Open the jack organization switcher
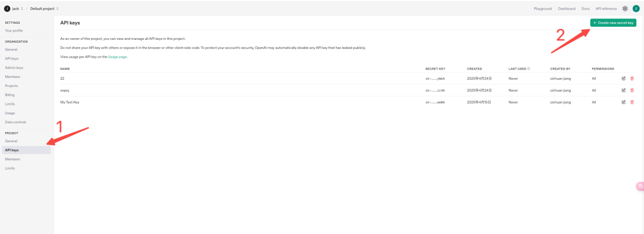This screenshot has width=644, height=234. pos(18,8)
